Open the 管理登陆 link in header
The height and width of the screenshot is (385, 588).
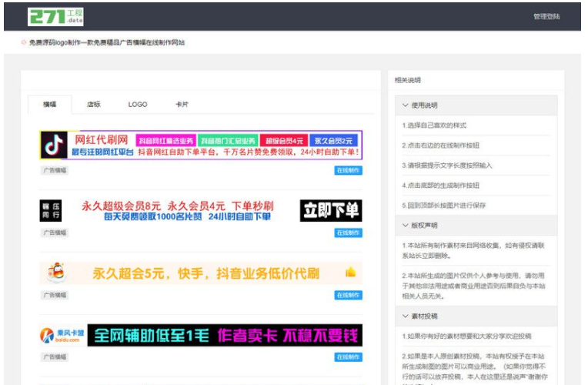coord(546,16)
